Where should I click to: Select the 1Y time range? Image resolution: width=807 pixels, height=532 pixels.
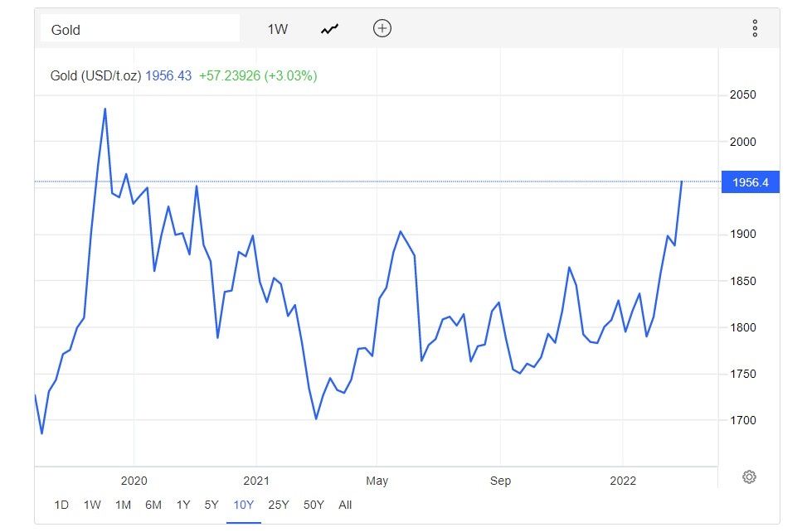pyautogui.click(x=183, y=505)
